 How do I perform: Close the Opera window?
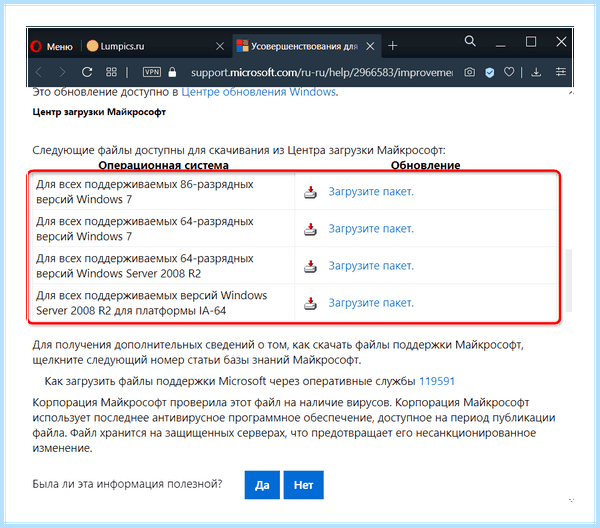coord(561,41)
